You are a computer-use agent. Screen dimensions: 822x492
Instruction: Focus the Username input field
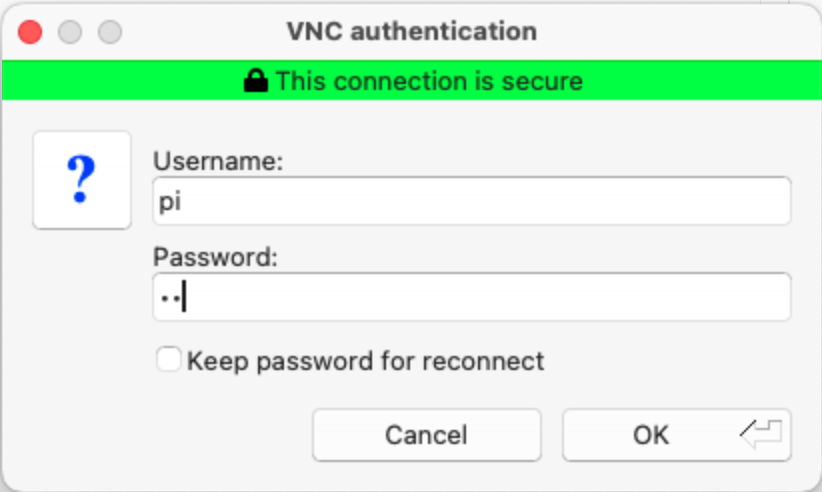pyautogui.click(x=472, y=201)
